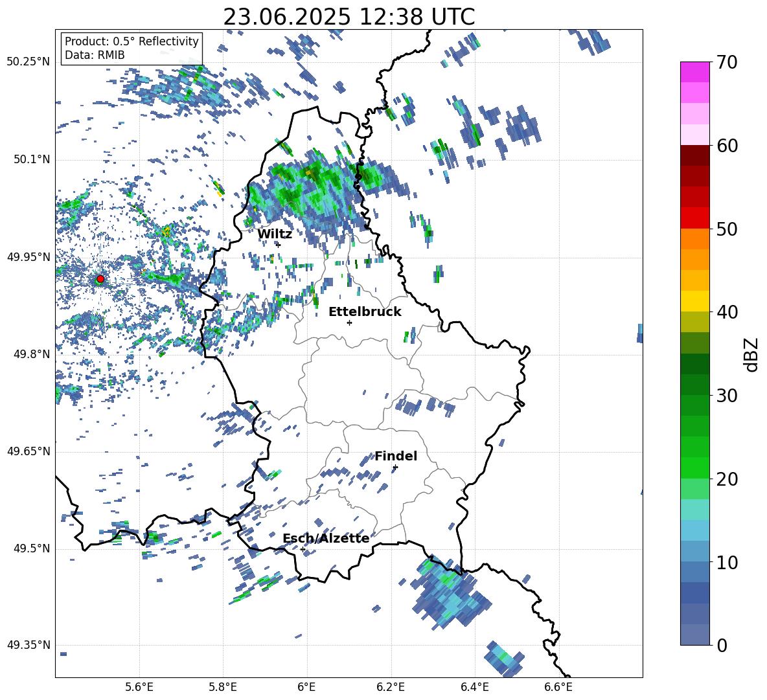Click the 49.95°N latitude label
767x700 pixels.
coord(29,257)
